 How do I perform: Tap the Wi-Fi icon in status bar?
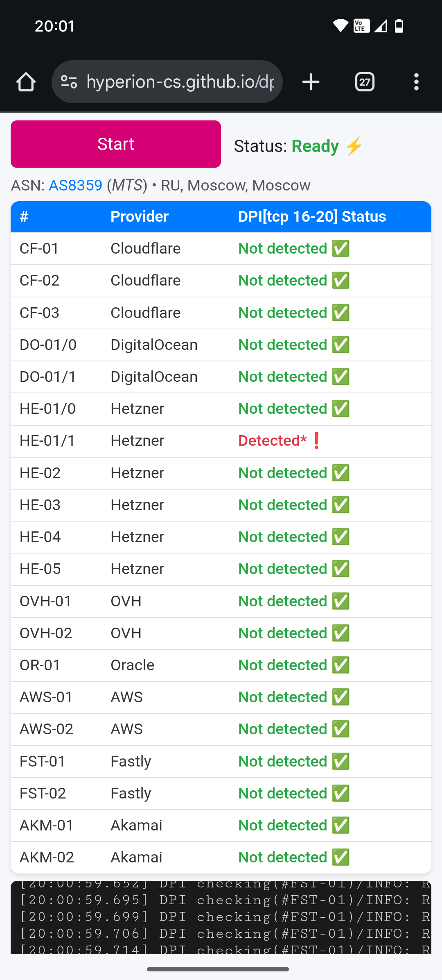[x=340, y=26]
